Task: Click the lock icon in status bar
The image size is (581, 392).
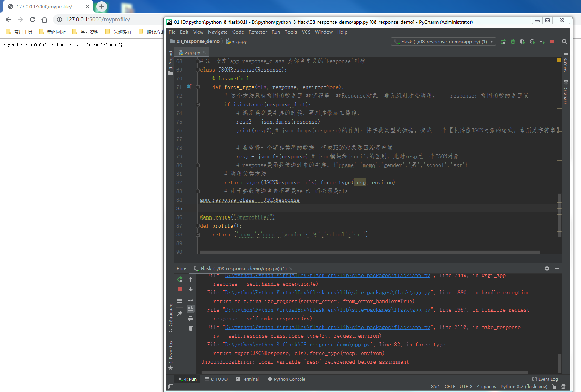Action: coord(553,387)
